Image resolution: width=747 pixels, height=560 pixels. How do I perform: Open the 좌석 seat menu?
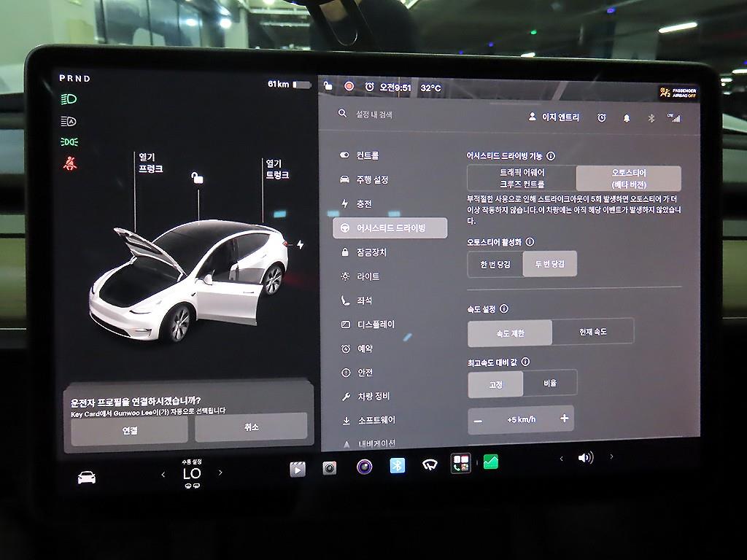tap(357, 300)
